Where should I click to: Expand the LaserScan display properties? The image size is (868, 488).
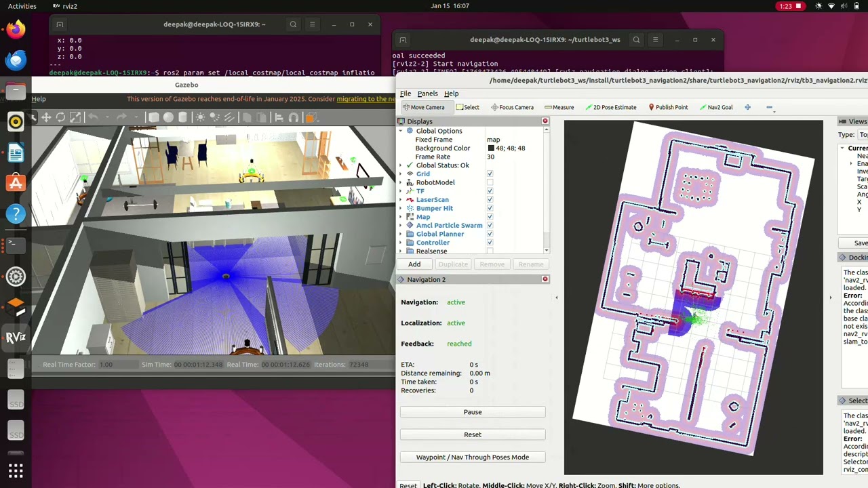point(400,200)
